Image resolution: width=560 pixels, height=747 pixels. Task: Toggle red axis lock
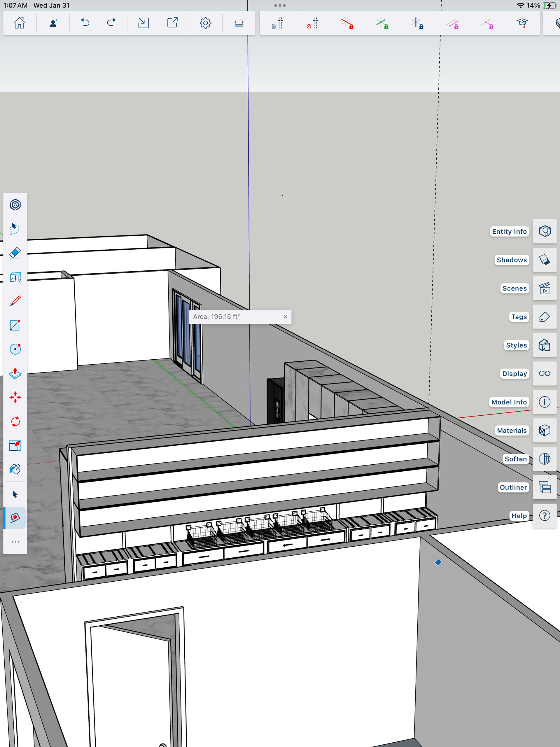[x=347, y=23]
